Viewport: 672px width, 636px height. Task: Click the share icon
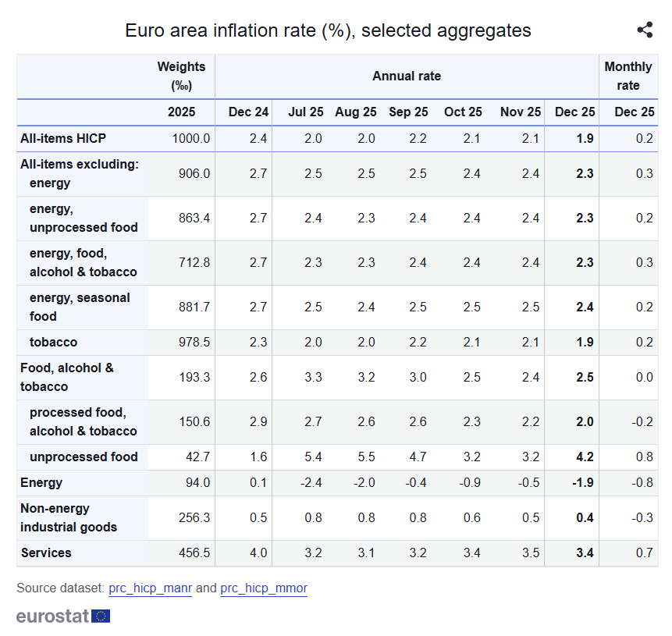pos(645,30)
